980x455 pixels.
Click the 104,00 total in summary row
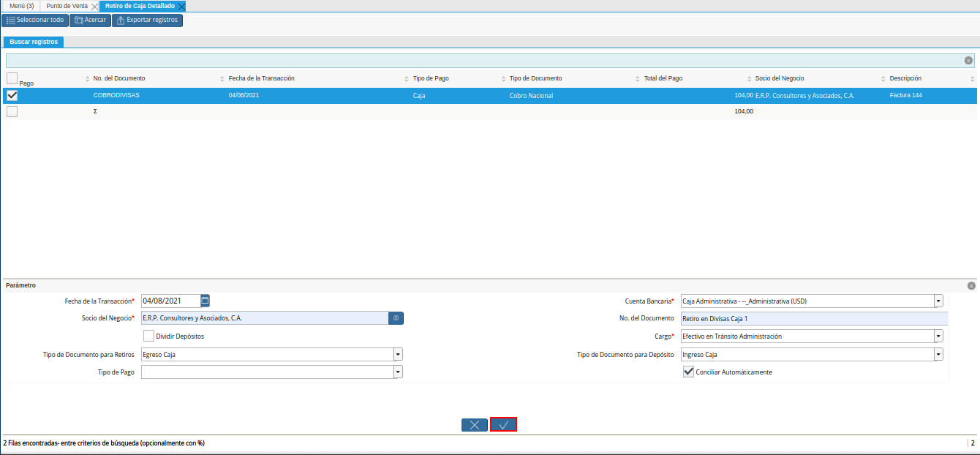tap(744, 111)
